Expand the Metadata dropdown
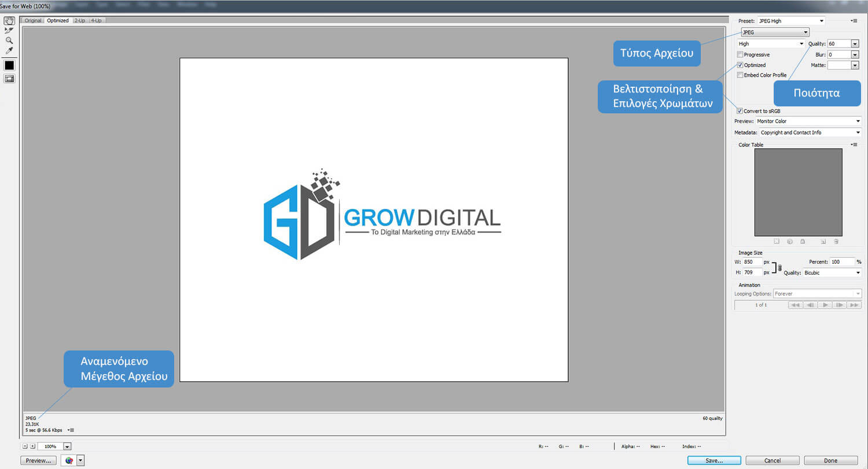 pyautogui.click(x=810, y=132)
